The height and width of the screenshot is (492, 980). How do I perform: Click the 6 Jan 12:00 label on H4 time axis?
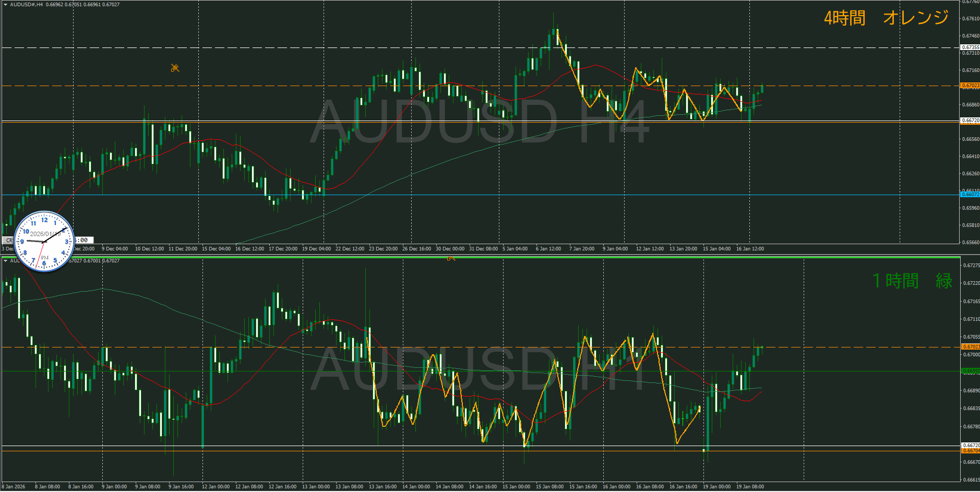coord(548,249)
